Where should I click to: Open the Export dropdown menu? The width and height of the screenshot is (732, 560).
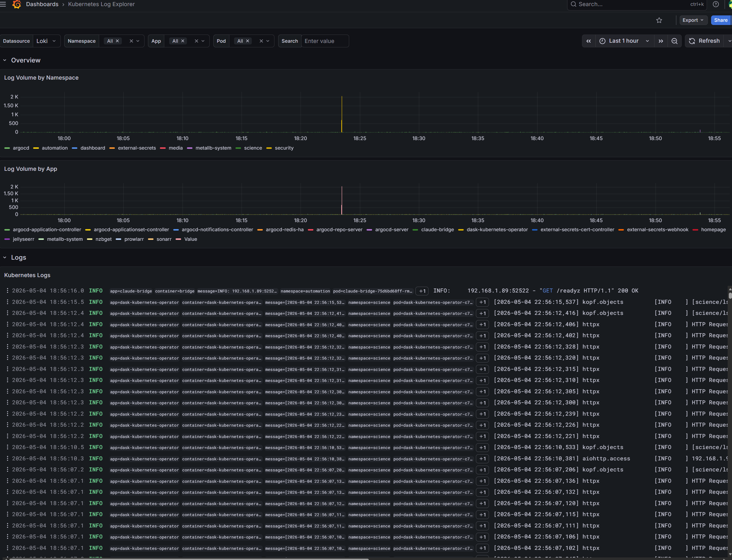click(693, 20)
